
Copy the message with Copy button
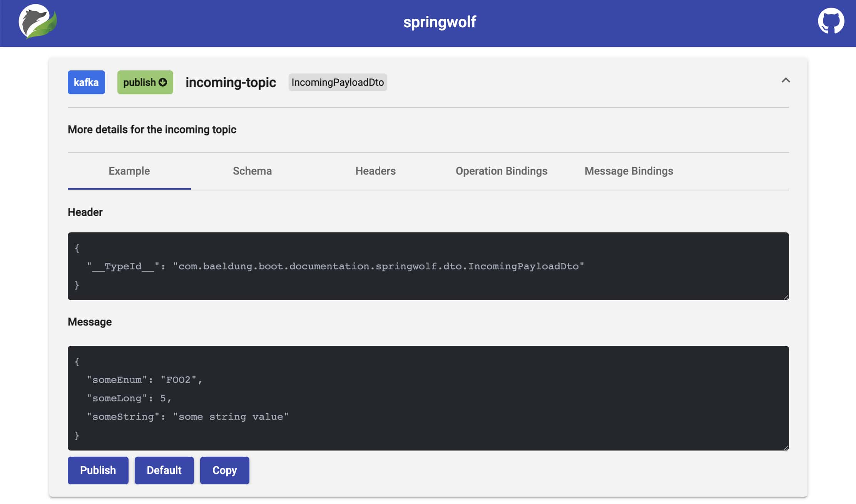[225, 471]
